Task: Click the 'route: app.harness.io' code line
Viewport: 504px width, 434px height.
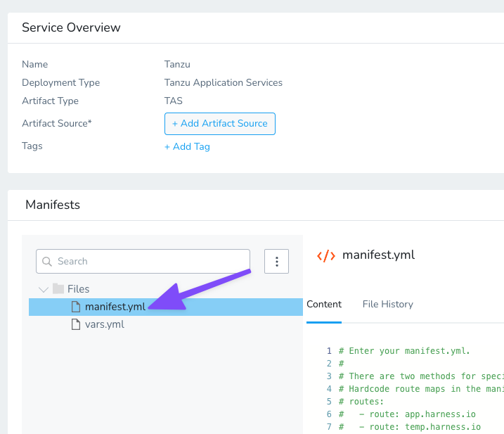Action: [x=407, y=414]
